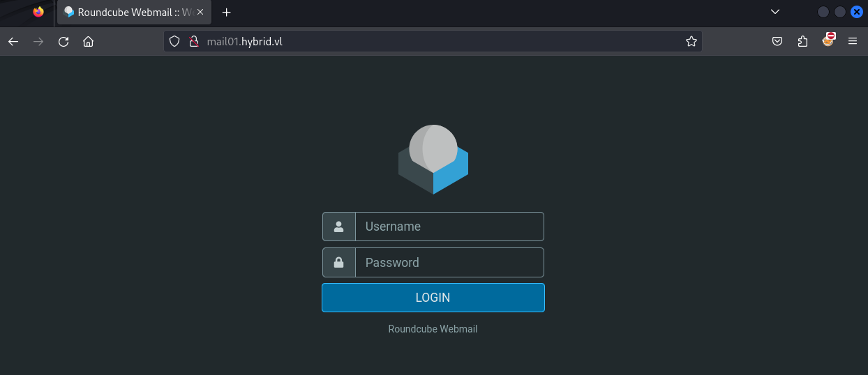This screenshot has width=868, height=375.
Task: Click the tracking protection shield icon
Action: tap(175, 42)
